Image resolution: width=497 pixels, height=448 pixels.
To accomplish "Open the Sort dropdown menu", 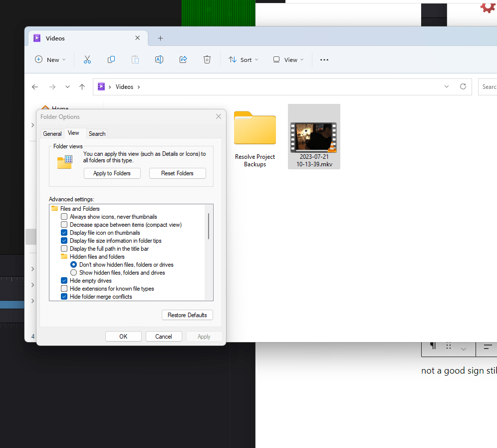I will click(244, 59).
